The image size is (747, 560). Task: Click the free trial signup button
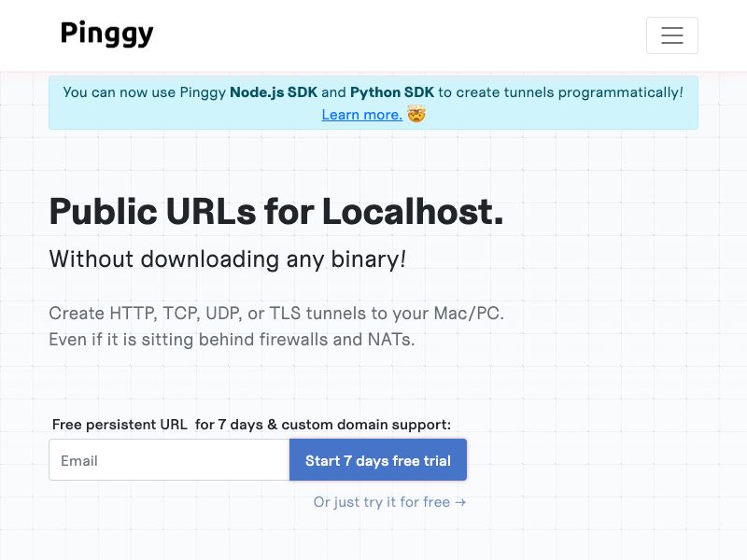pos(377,460)
